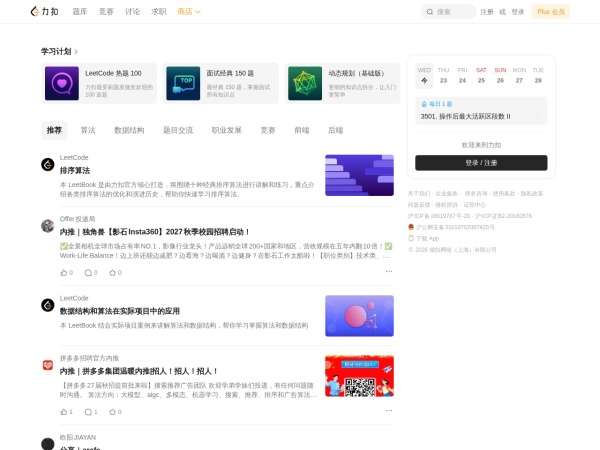Select THU 23 in calendar
Viewport: 600px width, 450px height.
(443, 75)
